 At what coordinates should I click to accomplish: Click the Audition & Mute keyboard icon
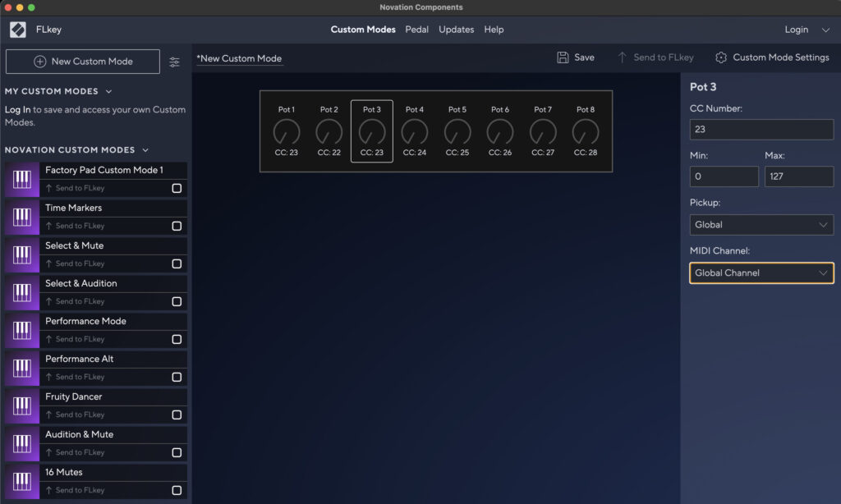(22, 444)
